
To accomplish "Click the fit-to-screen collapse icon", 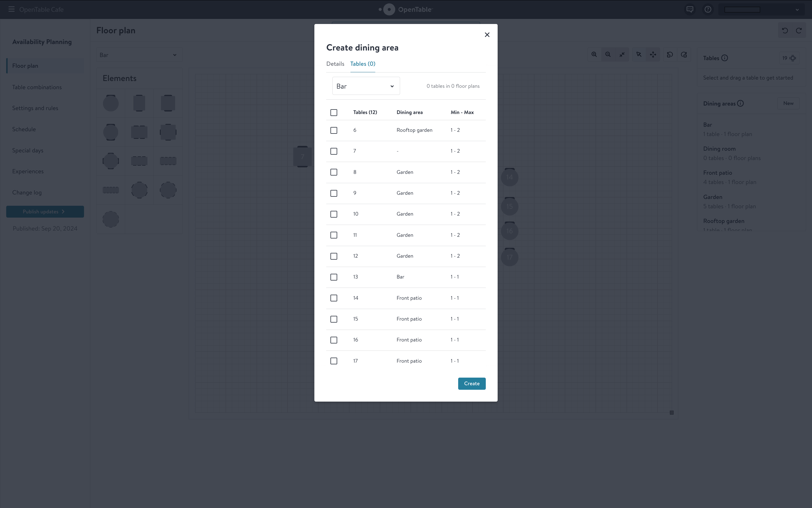I will [x=622, y=54].
